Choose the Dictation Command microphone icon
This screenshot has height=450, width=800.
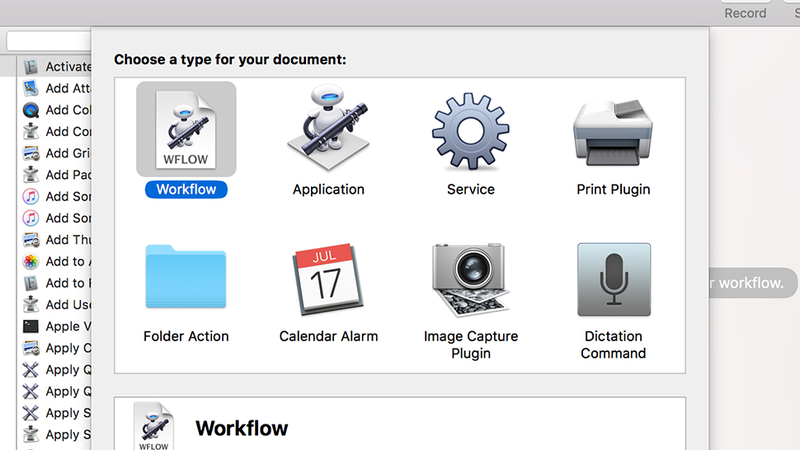tap(614, 280)
